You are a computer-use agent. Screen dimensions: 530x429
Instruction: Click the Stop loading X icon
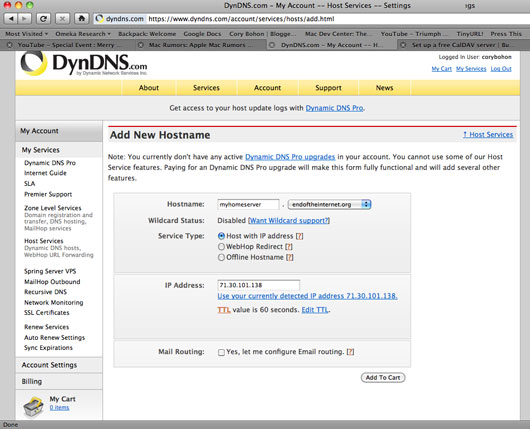(63, 19)
